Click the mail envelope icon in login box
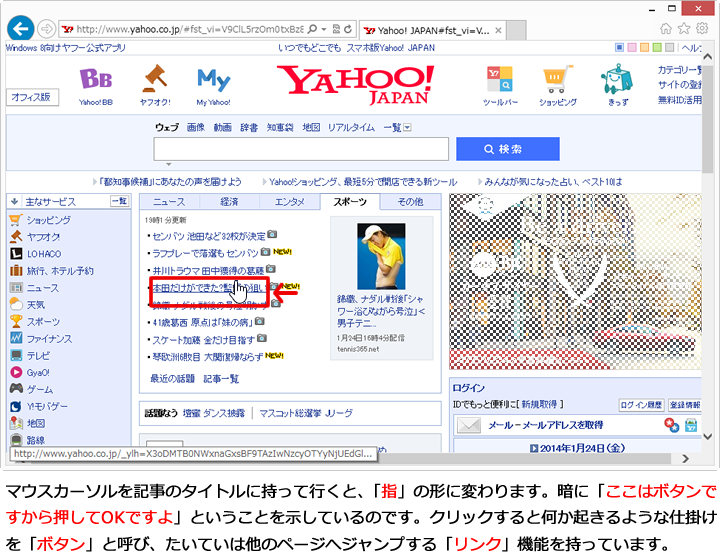Viewport: 720px width, 559px height. pos(469,425)
